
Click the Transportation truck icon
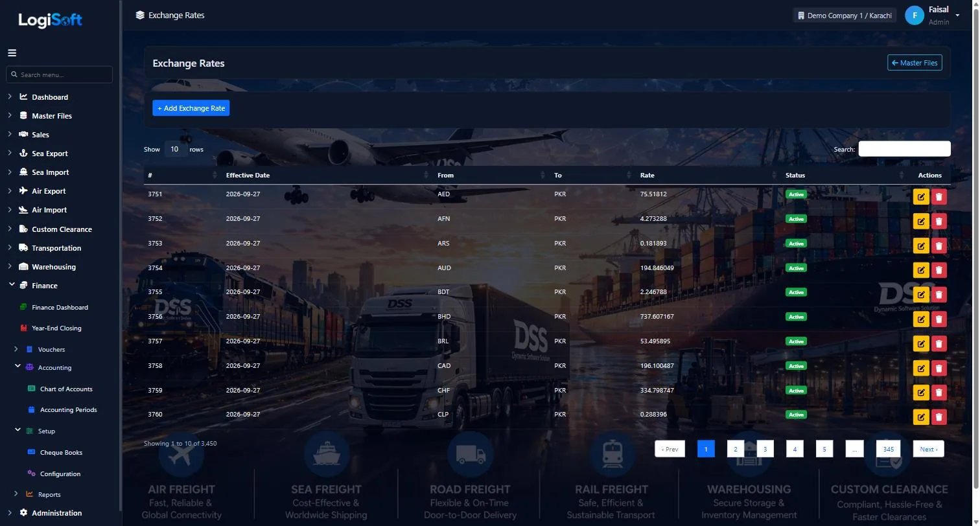pyautogui.click(x=23, y=248)
